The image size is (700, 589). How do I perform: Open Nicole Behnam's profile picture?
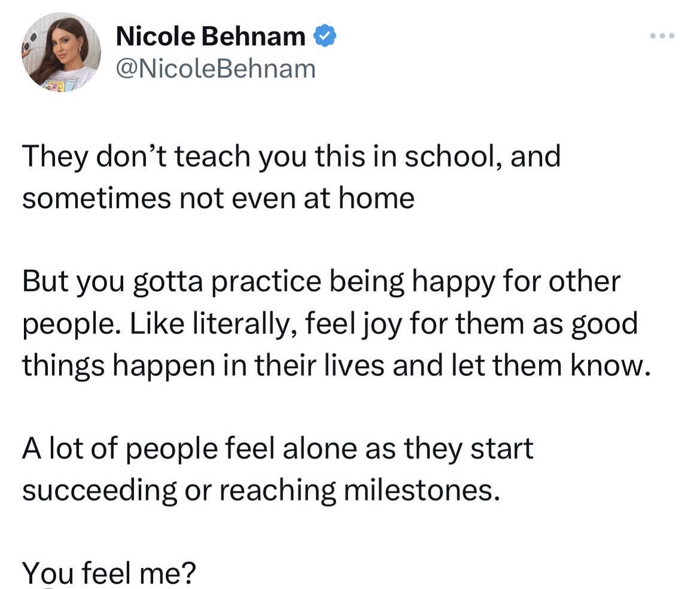pos(61,52)
